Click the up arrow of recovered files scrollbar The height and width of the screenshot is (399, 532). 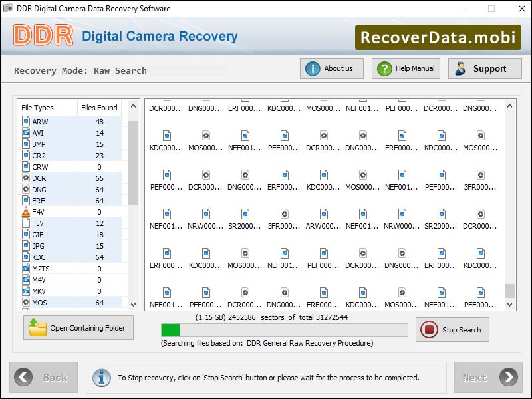(509, 106)
